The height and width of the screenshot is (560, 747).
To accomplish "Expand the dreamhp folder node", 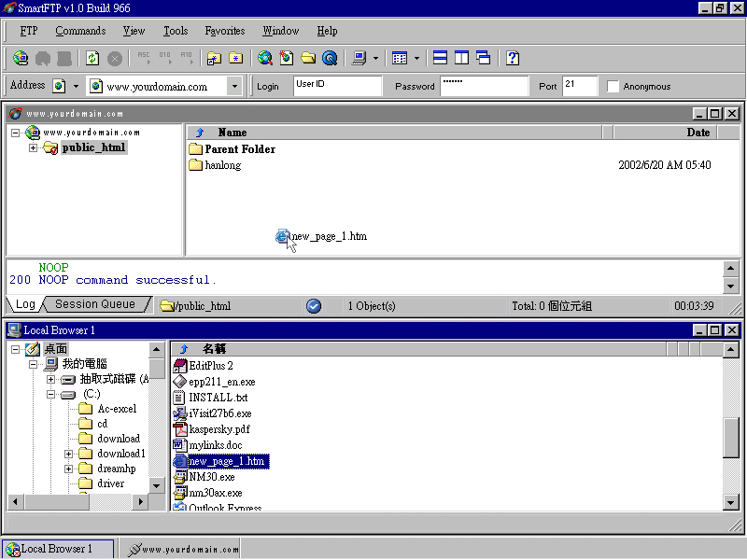I will click(68, 469).
